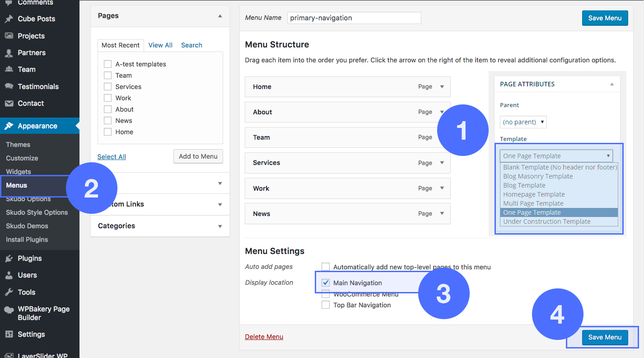Open the Parent dropdown
This screenshot has width=644, height=358.
[523, 122]
